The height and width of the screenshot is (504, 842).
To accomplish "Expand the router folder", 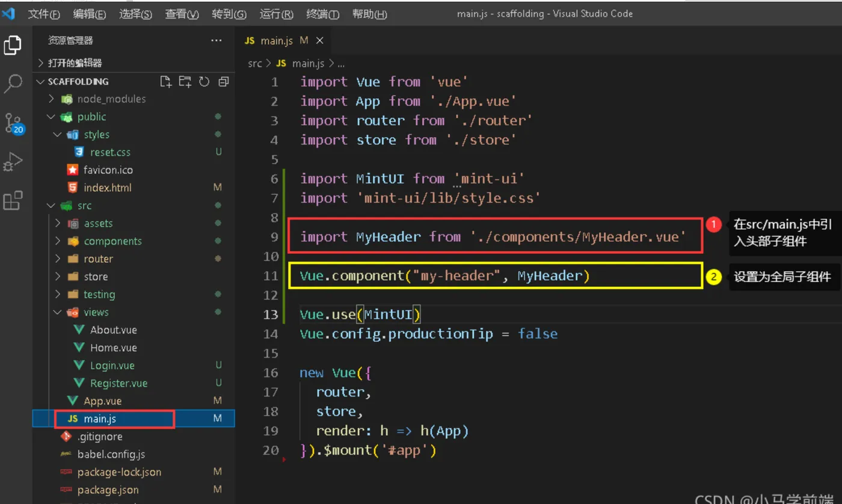I will pos(58,259).
